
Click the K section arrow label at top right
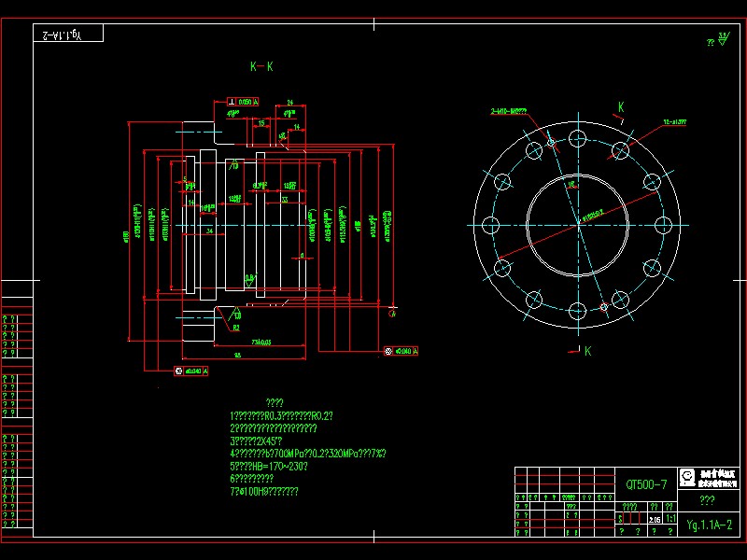pos(620,106)
